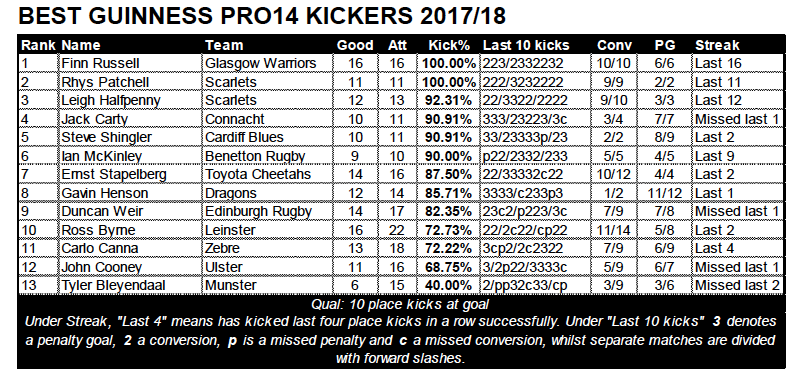Select Duncan Weir's 82.35% cell
Viewport: 796px width, 381px height.
pos(449,212)
